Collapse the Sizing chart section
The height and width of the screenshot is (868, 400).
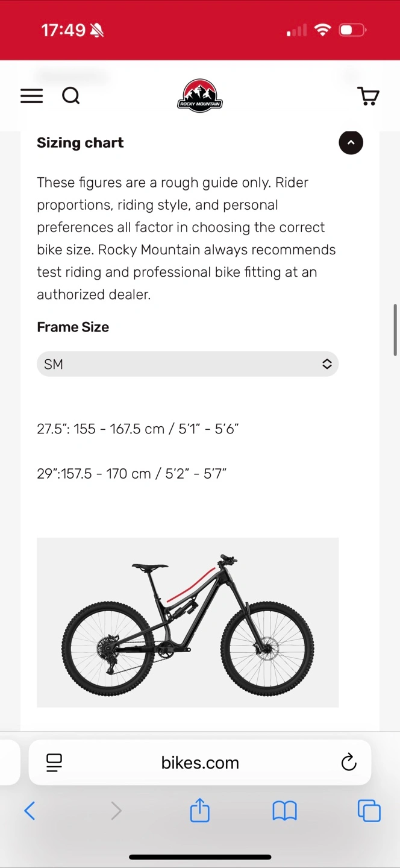point(351,143)
